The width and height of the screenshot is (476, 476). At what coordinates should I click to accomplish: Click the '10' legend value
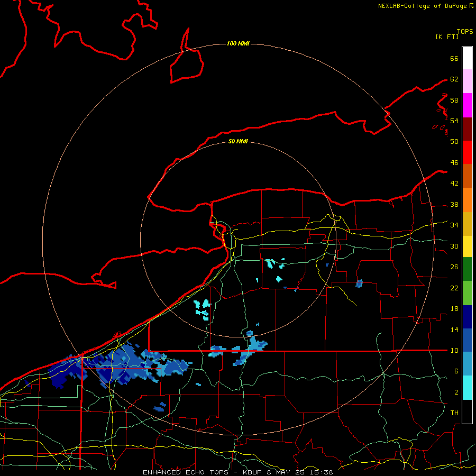tap(454, 350)
